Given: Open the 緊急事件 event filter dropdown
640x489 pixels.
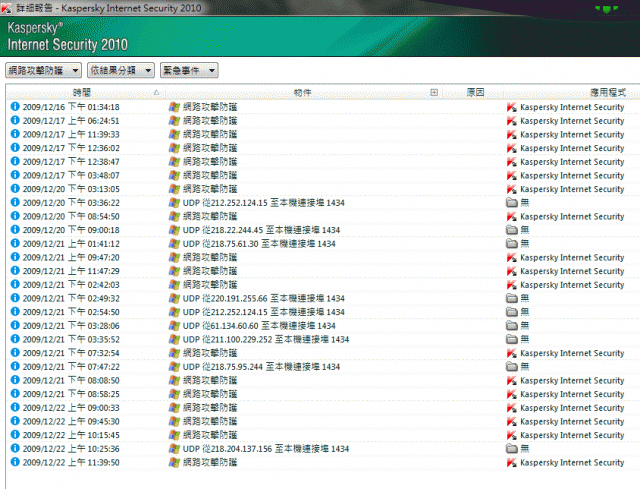Looking at the screenshot, I should tap(189, 70).
